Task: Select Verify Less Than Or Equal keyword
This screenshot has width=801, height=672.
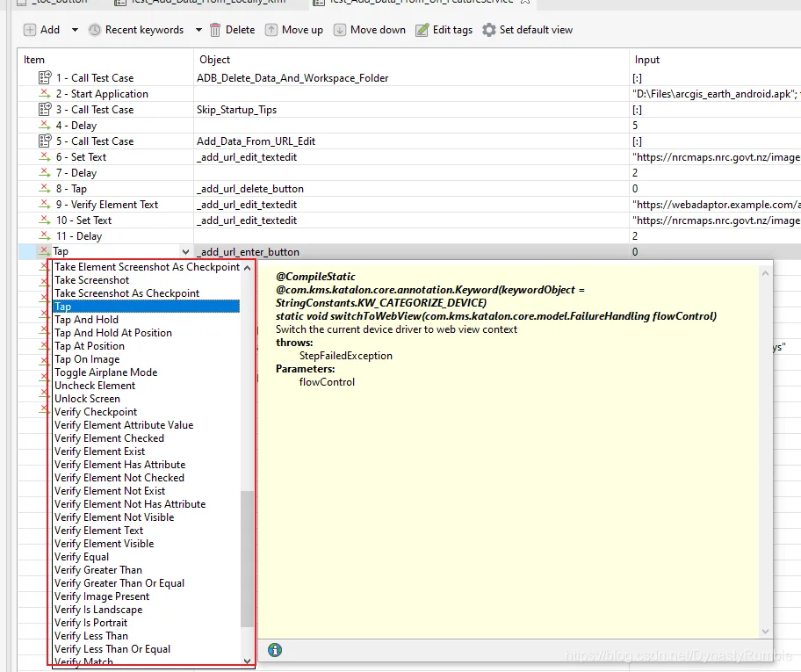Action: click(147, 649)
